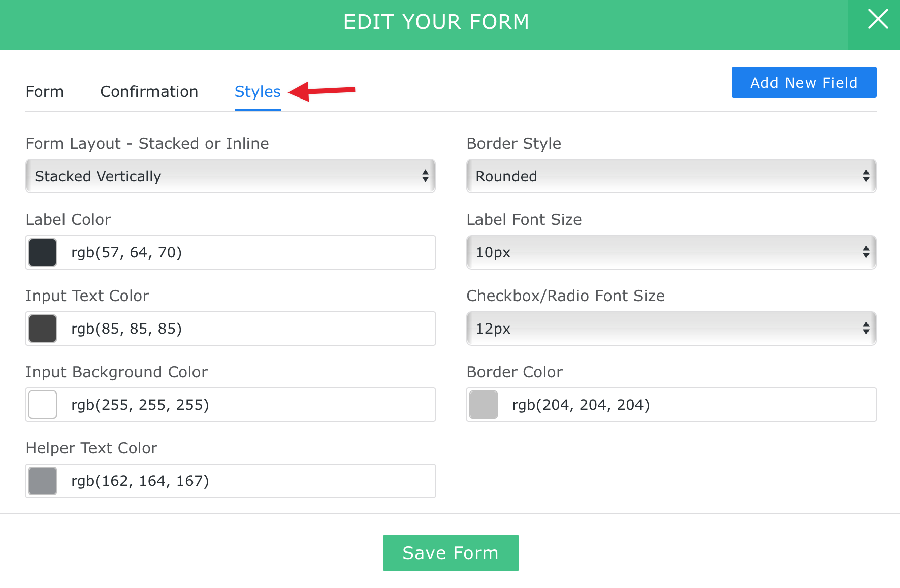Open the Border Style dropdown
The width and height of the screenshot is (900, 588).
(x=671, y=176)
